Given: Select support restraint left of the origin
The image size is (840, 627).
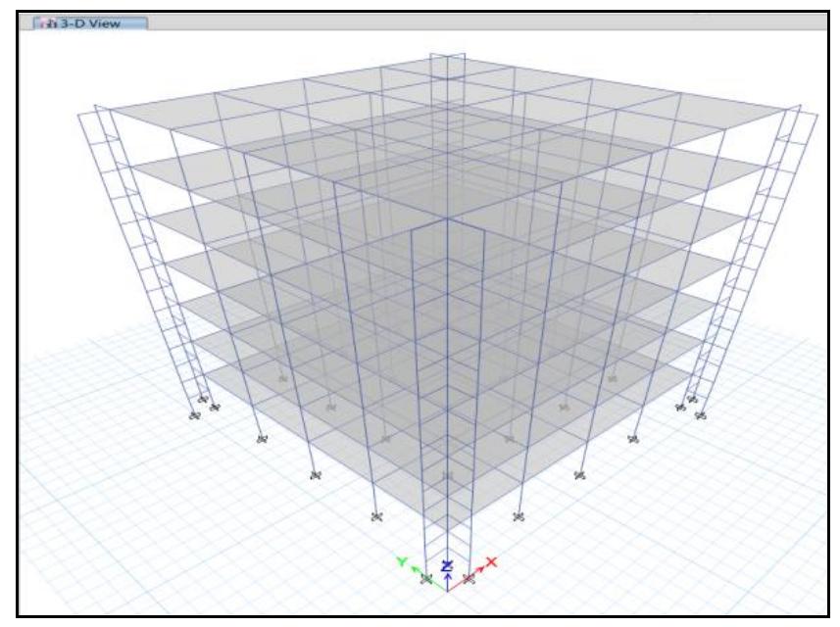Looking at the screenshot, I should tap(425, 579).
